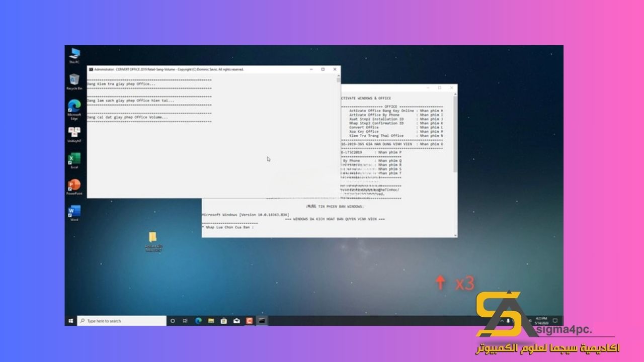Click the 'Kiem Tra Trang Thai Office' line

click(396, 136)
